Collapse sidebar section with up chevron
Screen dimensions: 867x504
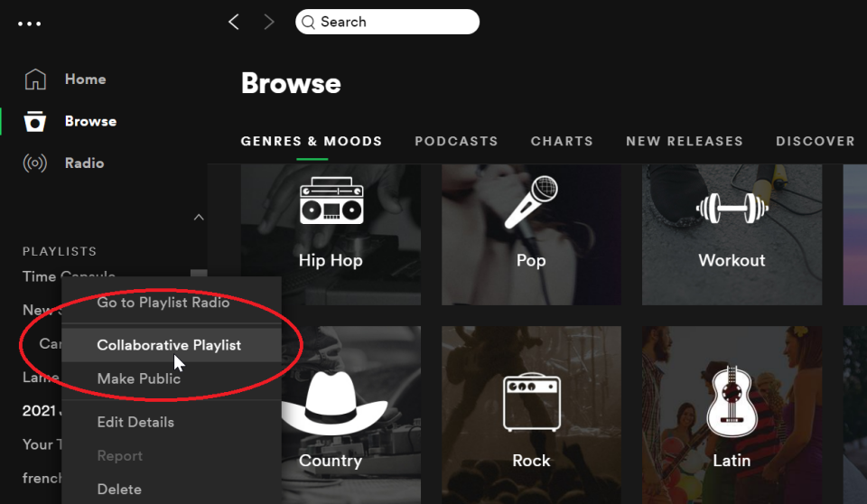199,218
